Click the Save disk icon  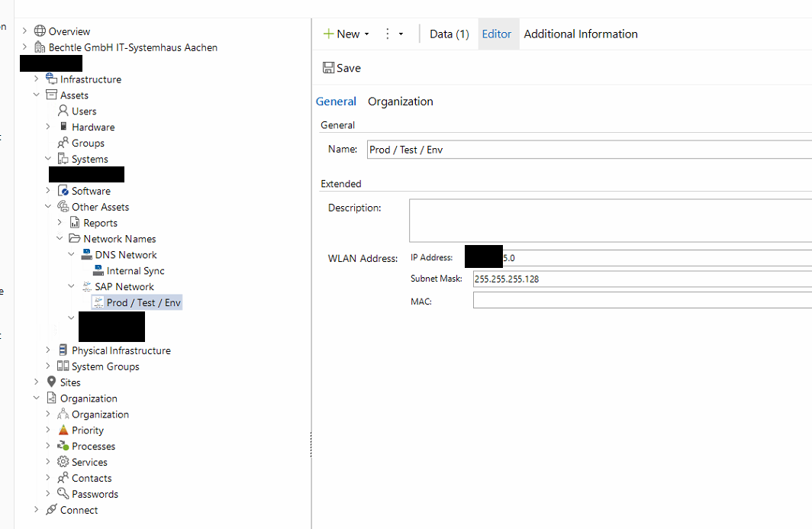pyautogui.click(x=328, y=68)
